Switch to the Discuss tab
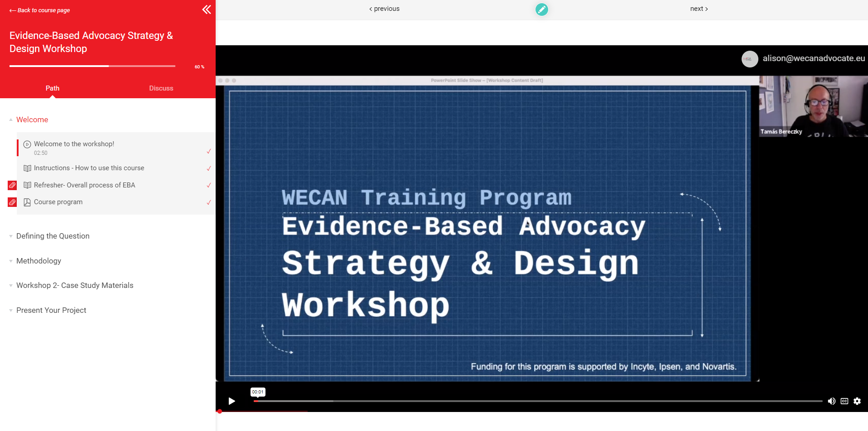Screen dimensions: 868x431 pyautogui.click(x=161, y=88)
